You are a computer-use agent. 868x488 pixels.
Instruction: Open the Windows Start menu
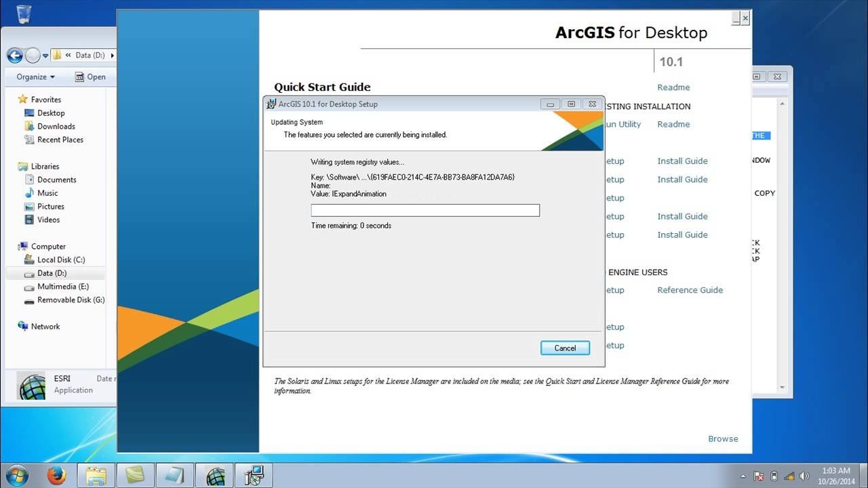[16, 475]
